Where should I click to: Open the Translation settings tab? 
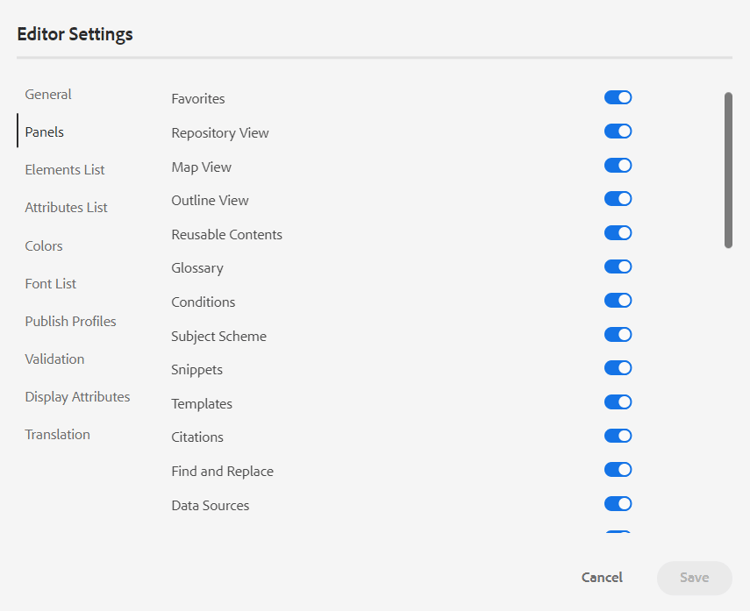click(57, 435)
